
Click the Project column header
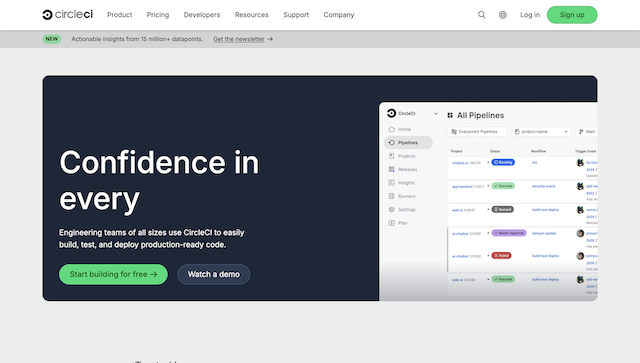457,151
